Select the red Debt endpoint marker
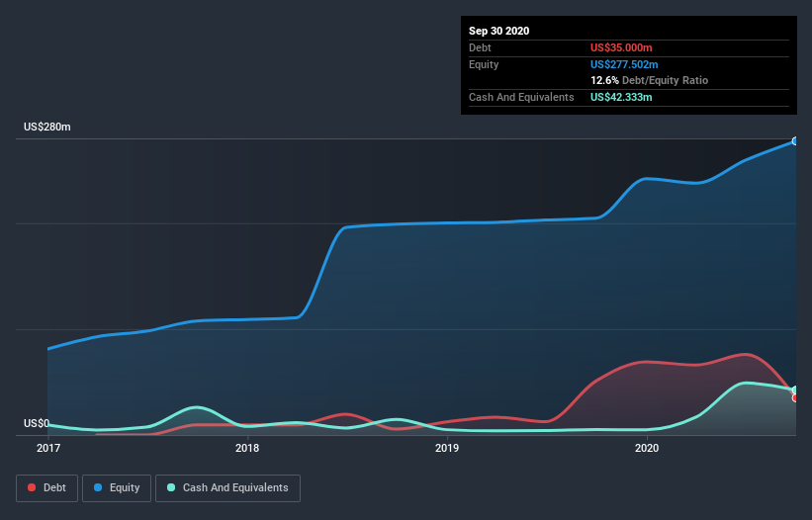Viewport: 812px width, 520px height. click(795, 397)
